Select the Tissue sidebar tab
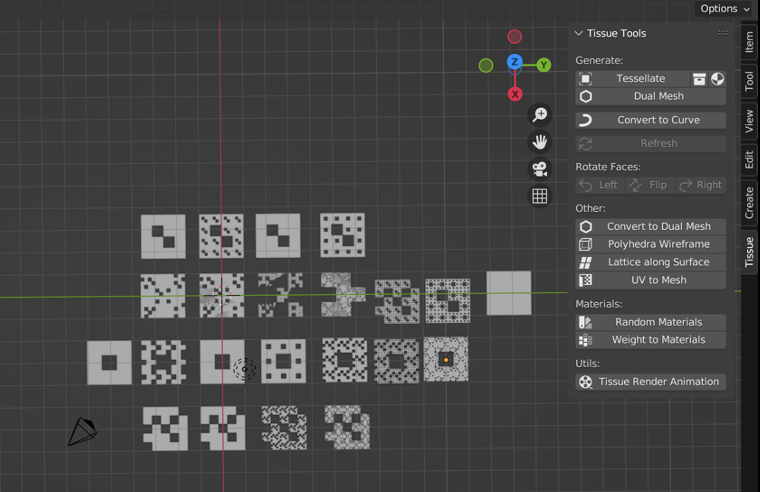The height and width of the screenshot is (492, 760). click(749, 252)
